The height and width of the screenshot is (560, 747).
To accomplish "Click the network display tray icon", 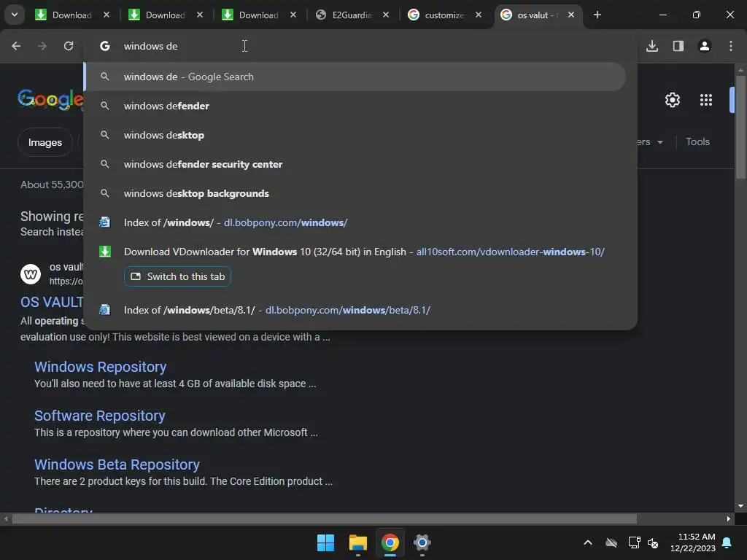I will coord(634,542).
